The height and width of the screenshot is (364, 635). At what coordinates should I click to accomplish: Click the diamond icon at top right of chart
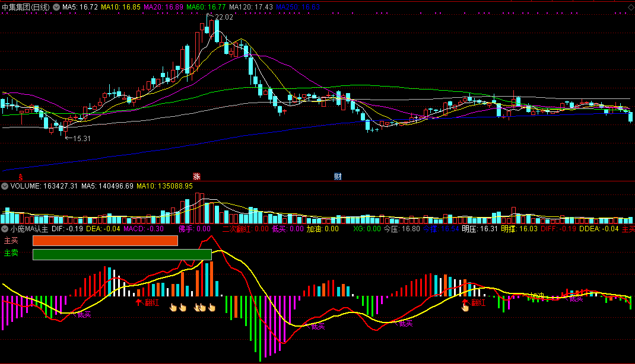[631, 7]
